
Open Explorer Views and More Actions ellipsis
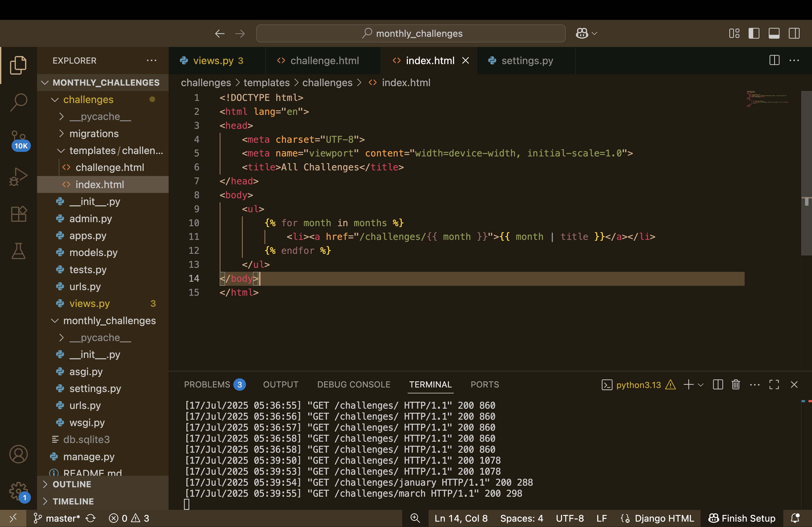151,60
